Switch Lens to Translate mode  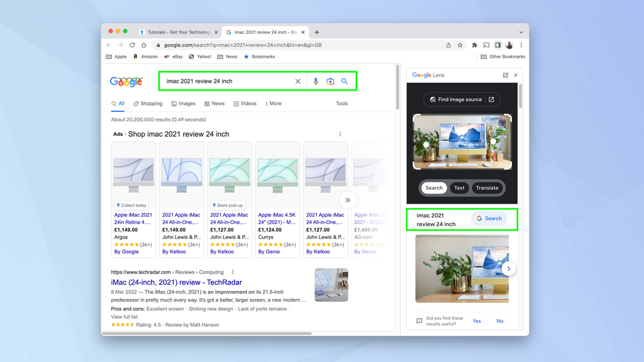click(488, 187)
